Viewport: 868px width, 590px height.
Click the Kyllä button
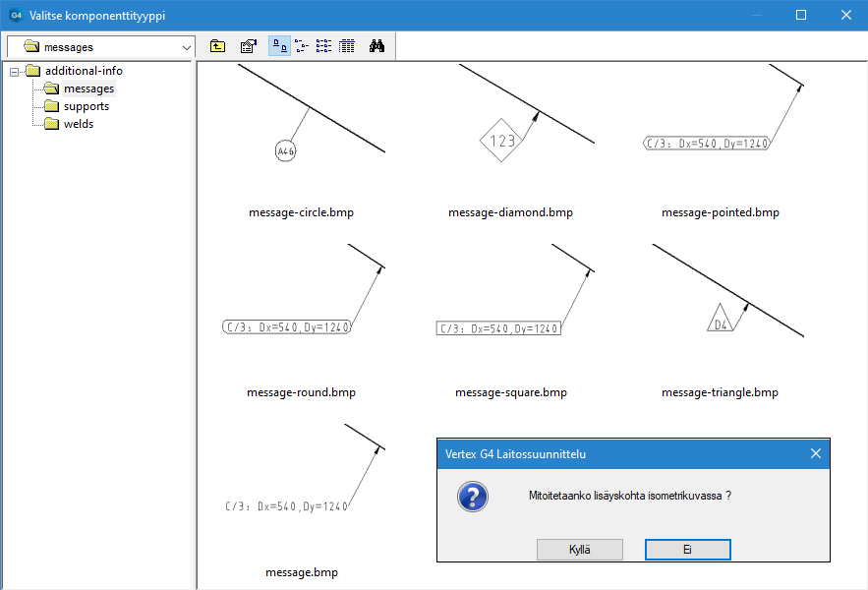pos(580,550)
